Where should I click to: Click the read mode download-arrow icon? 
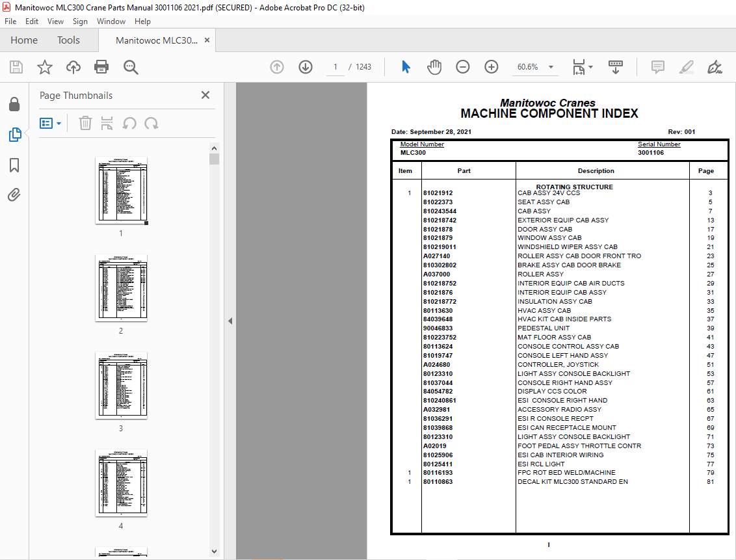click(615, 67)
